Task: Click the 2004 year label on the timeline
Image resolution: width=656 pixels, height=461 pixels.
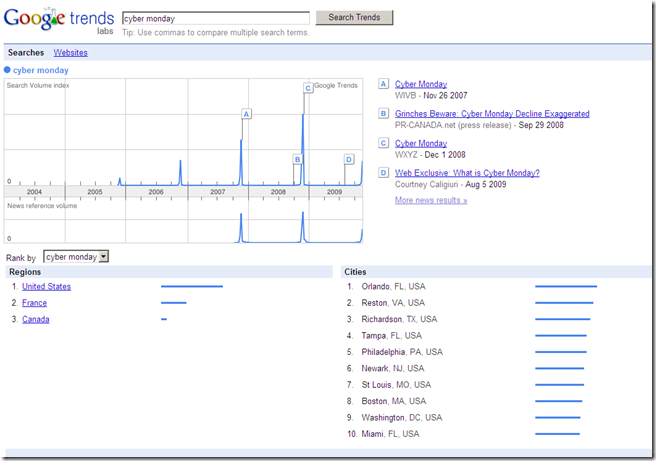Action: click(x=34, y=192)
